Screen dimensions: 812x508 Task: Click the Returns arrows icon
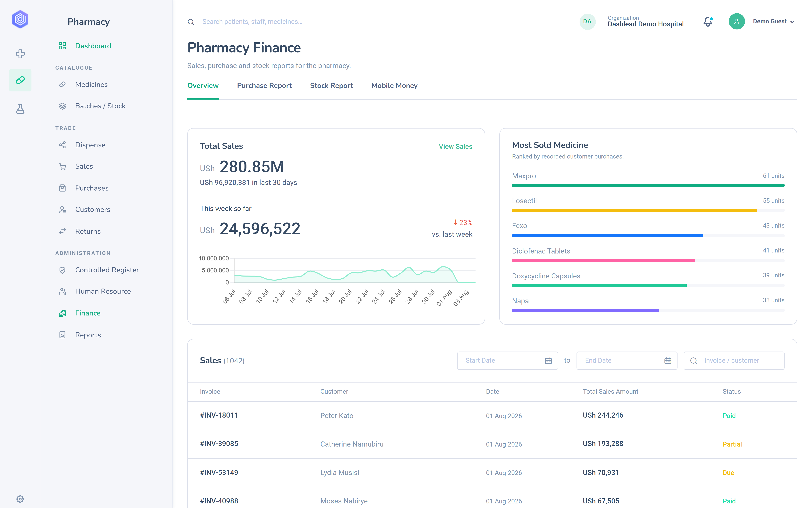[62, 231]
